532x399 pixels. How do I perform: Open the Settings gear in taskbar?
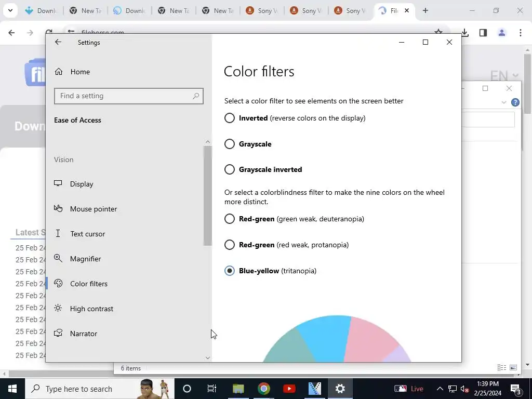[340, 389]
